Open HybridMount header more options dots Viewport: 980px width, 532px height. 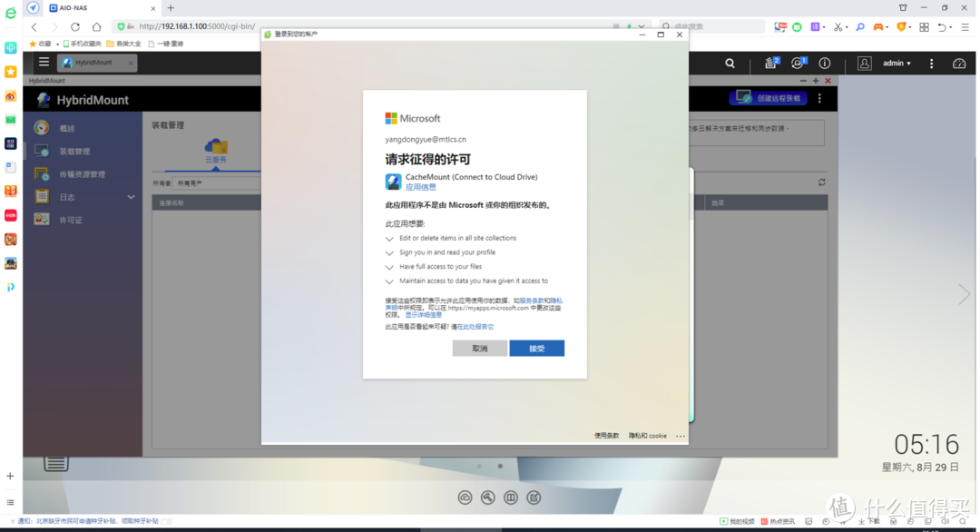pos(819,98)
